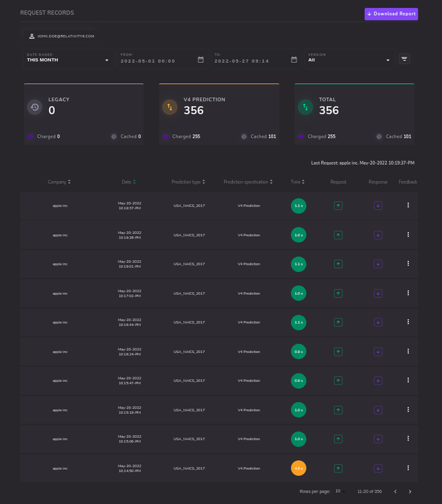Open the To date calendar picker
The image size is (442, 504).
point(294,59)
